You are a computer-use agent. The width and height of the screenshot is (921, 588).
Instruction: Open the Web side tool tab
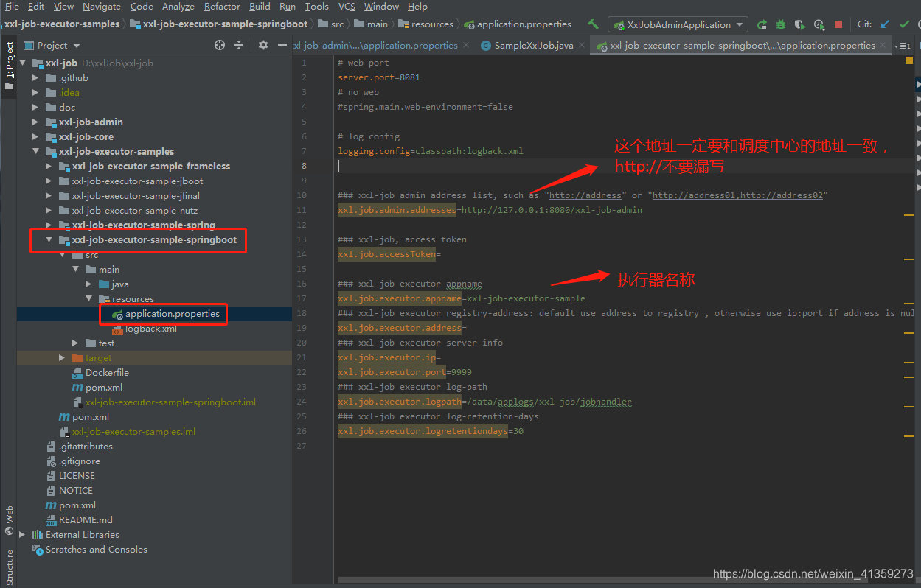[9, 519]
